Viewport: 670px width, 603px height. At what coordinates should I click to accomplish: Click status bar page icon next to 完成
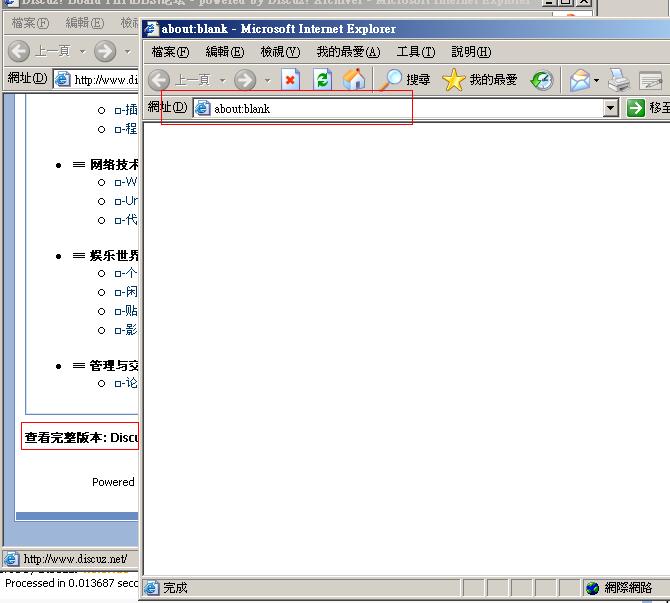tap(151, 588)
